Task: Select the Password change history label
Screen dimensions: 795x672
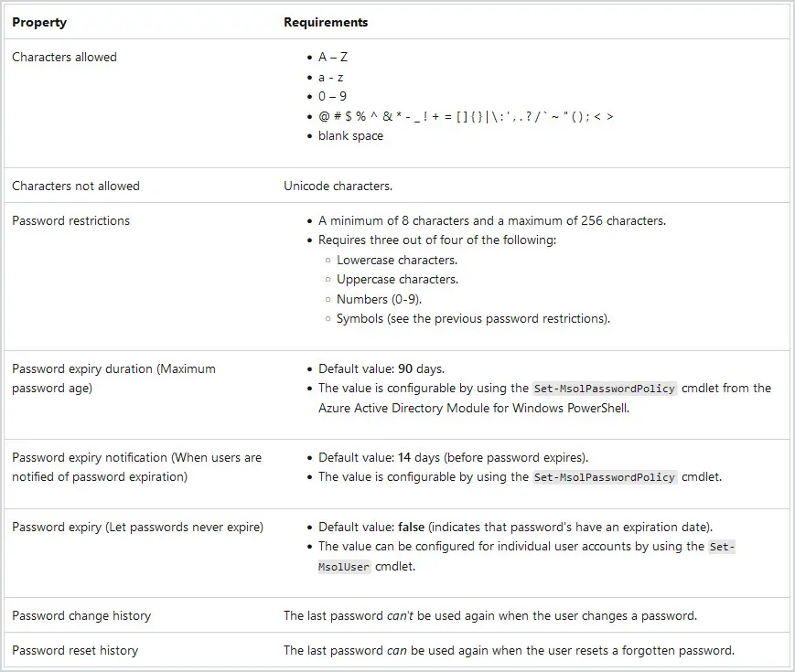Action: (x=81, y=615)
